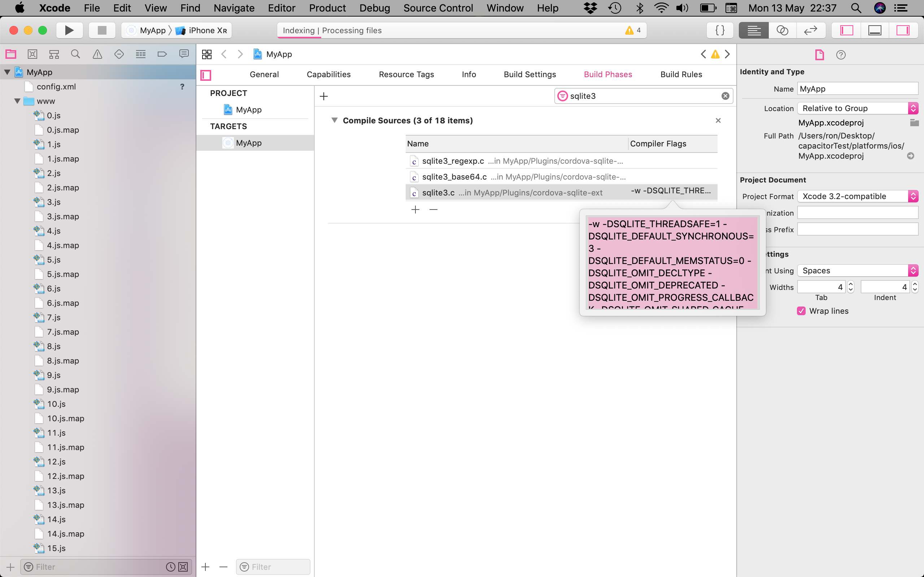Open the Breakpoint navigator
Viewport: 924px width, 577px height.
coord(162,54)
